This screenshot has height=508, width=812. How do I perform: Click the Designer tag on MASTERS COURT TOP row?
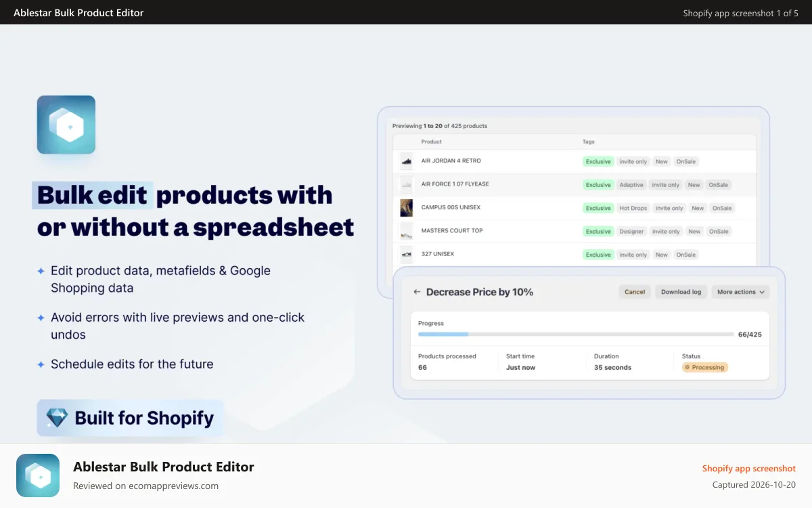pos(631,232)
